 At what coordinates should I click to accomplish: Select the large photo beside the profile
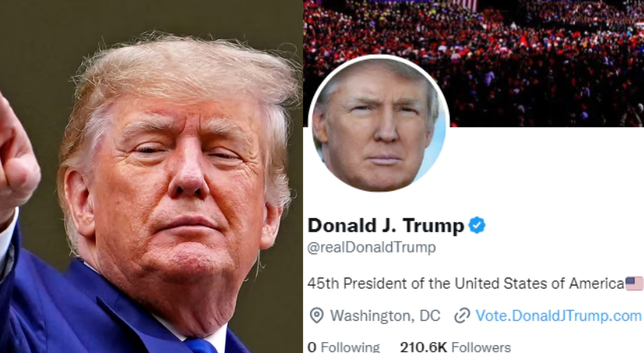pyautogui.click(x=151, y=176)
